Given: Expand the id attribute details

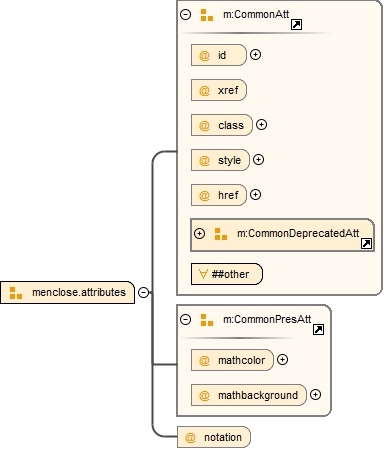Looking at the screenshot, I should click(x=255, y=54).
